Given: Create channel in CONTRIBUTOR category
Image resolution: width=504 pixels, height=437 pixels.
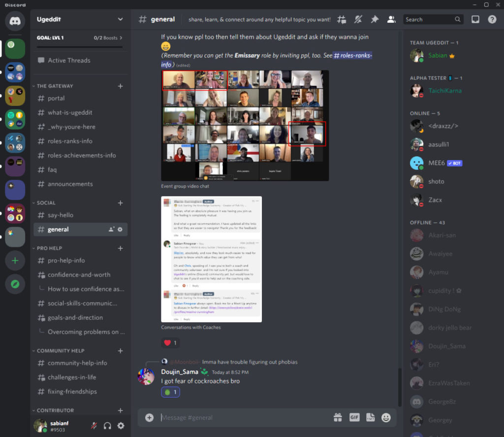Looking at the screenshot, I should click(120, 410).
